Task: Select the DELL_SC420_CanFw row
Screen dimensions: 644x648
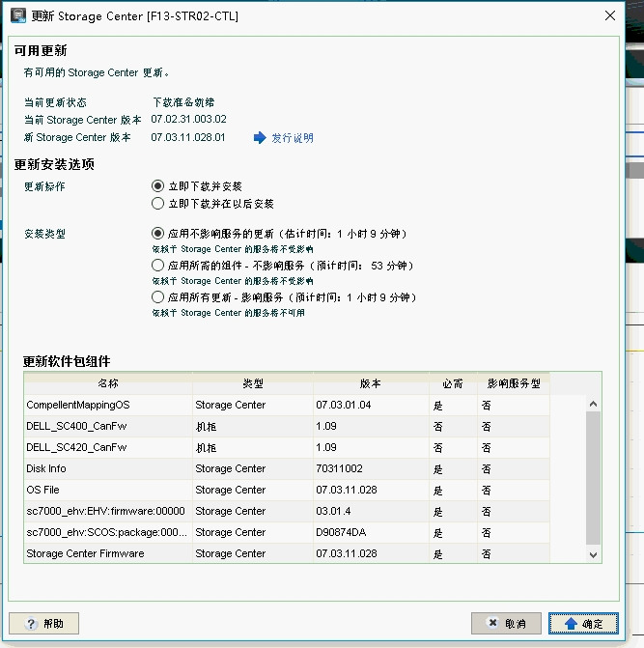Action: pos(287,447)
